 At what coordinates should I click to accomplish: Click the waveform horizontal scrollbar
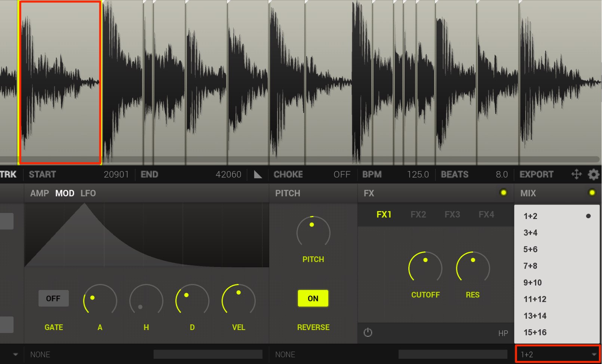pos(299,160)
